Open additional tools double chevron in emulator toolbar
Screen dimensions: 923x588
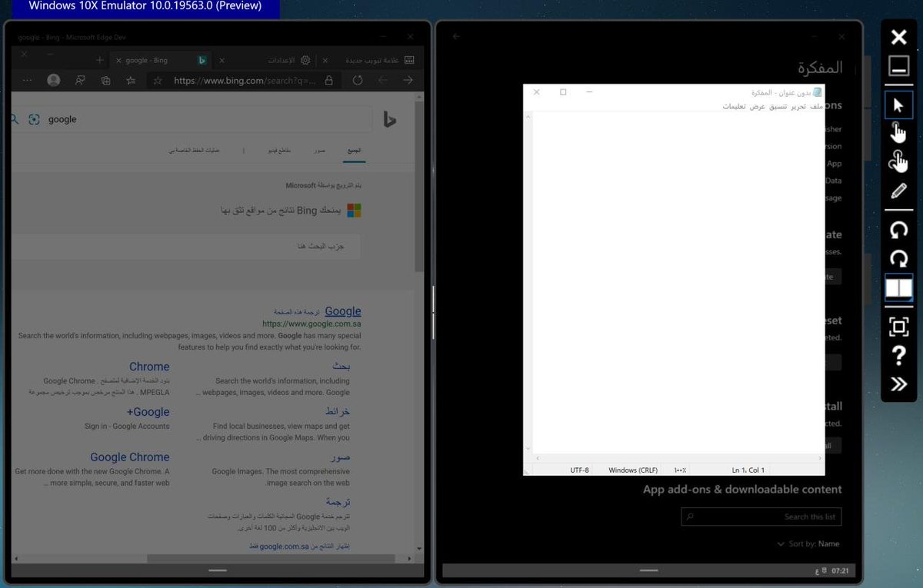click(x=898, y=384)
